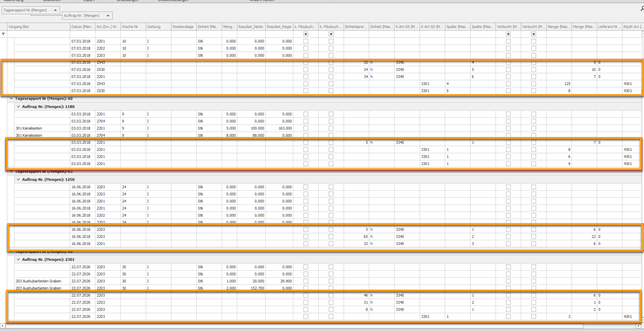Toggle sort on Tagesrapport Nr (Mengen) group chip
Viewport: 644px width, 331px height.
31,10
